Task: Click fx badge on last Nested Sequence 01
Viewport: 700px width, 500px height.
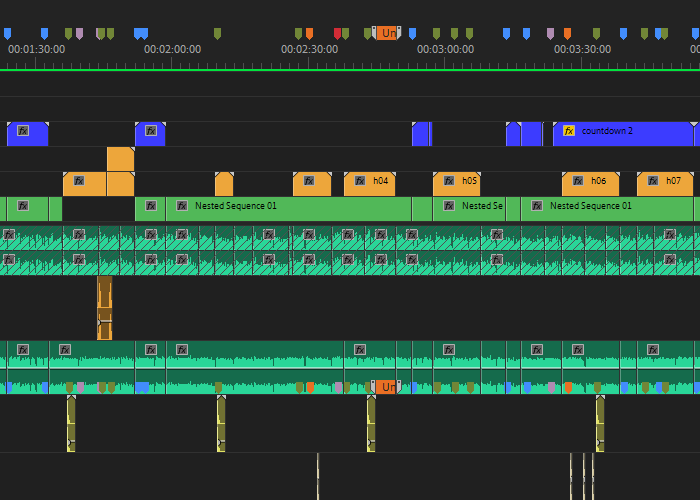Action: pyautogui.click(x=537, y=206)
